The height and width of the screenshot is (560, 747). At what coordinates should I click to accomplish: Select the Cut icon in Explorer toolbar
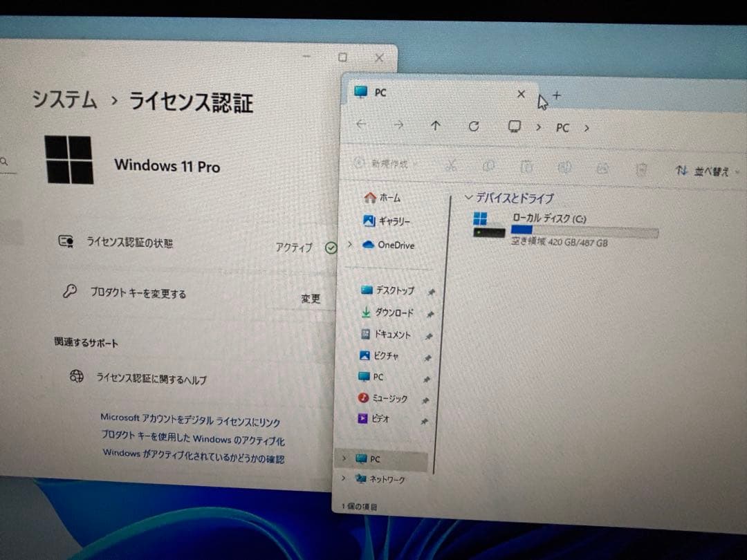click(x=452, y=167)
